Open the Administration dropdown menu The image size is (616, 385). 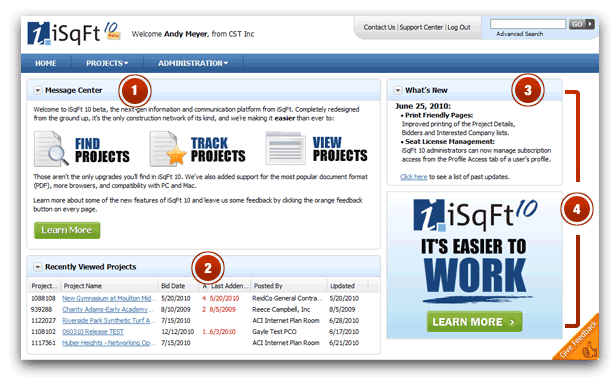coord(193,63)
